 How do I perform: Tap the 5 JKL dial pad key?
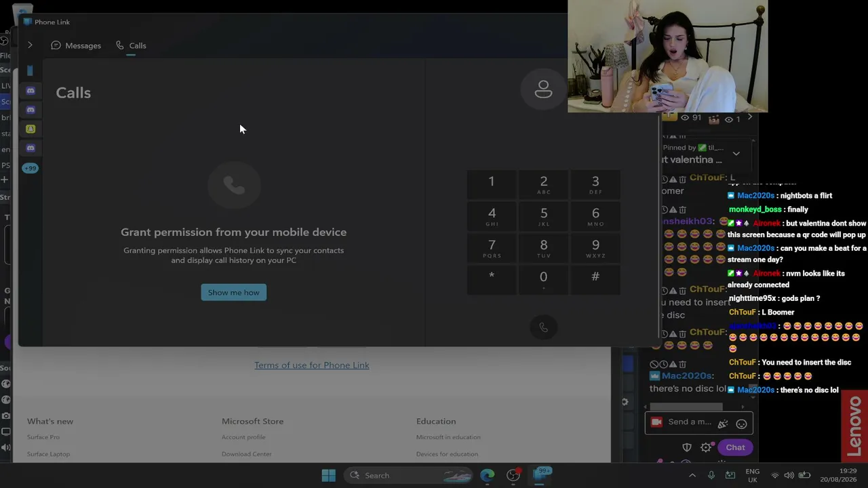(x=544, y=216)
